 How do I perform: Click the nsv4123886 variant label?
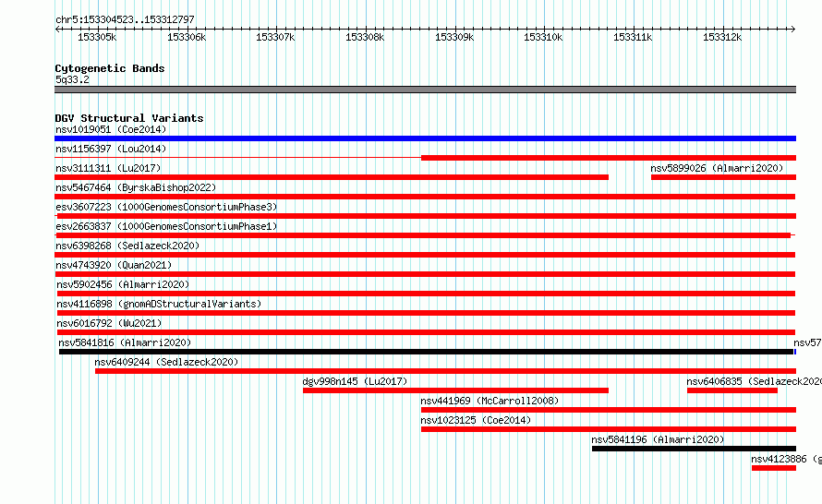pos(786,459)
